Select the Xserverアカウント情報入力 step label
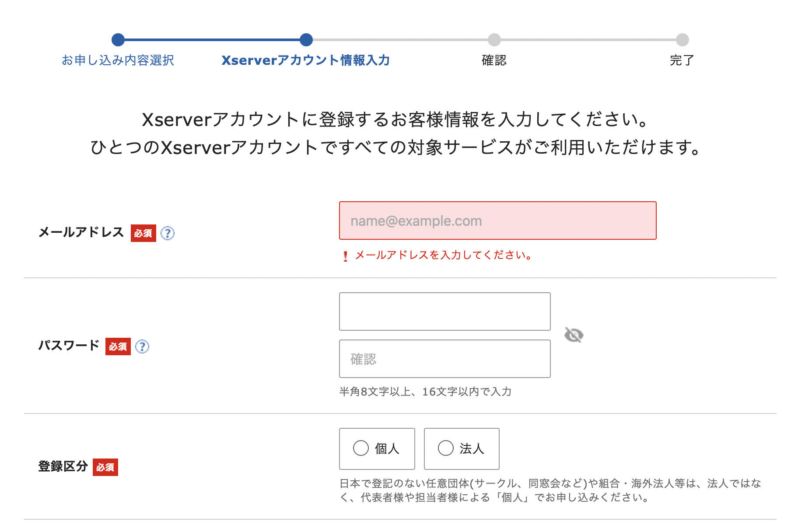Image resolution: width=812 pixels, height=525 pixels. pyautogui.click(x=306, y=60)
